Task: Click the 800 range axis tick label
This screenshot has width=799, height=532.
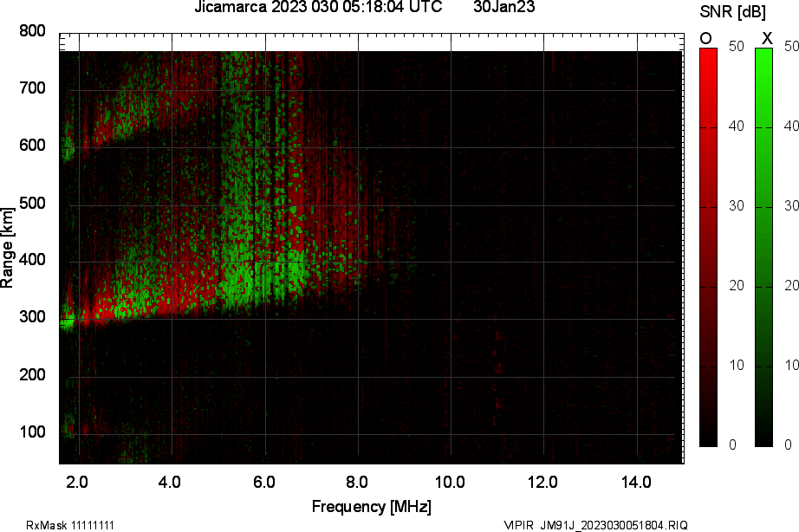Action: 32,31
